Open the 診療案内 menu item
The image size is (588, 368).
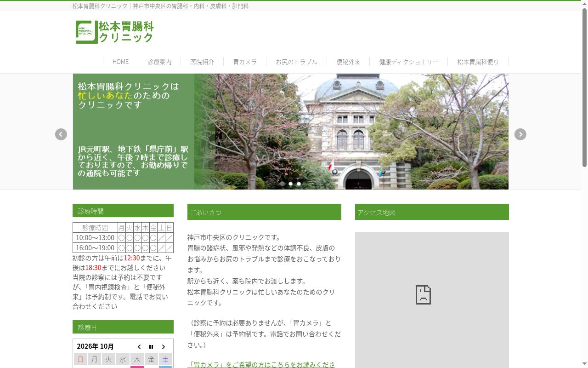coord(159,62)
